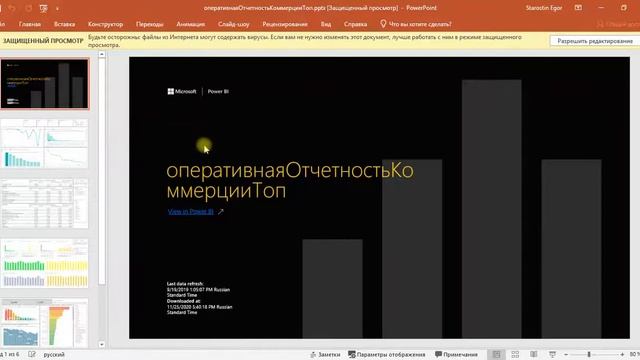Toggle the Заметки notes button
The height and width of the screenshot is (360, 640).
(325, 354)
